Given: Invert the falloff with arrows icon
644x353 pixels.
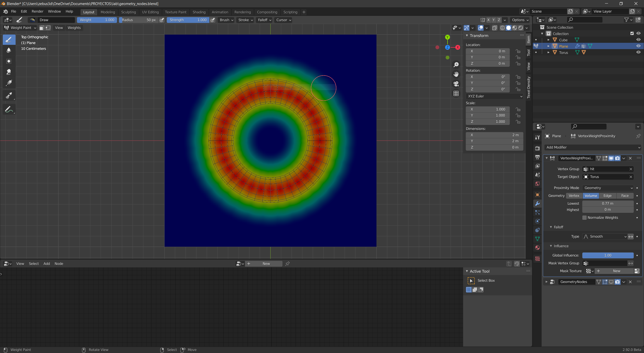Looking at the screenshot, I should (630, 236).
